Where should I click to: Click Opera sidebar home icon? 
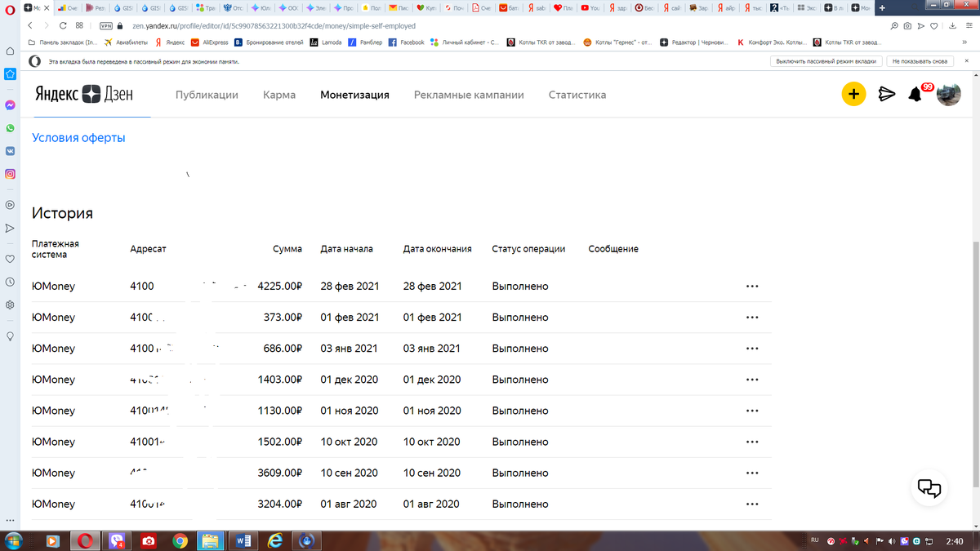point(10,51)
